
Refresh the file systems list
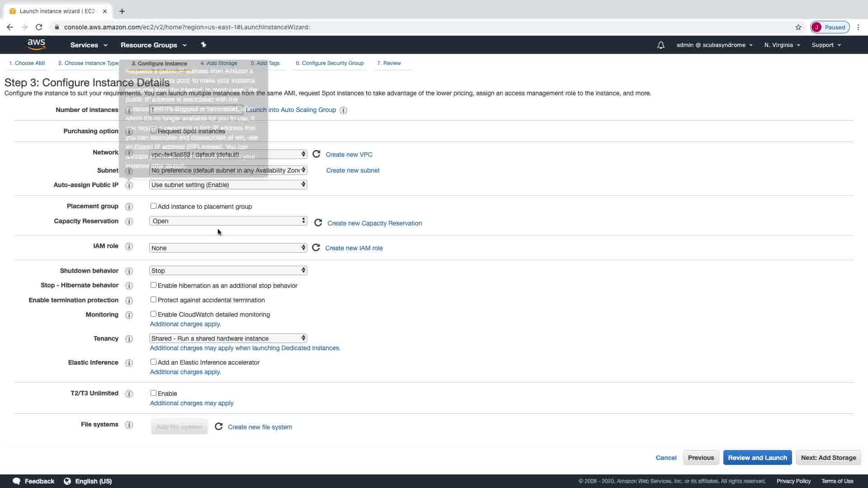[x=219, y=427]
